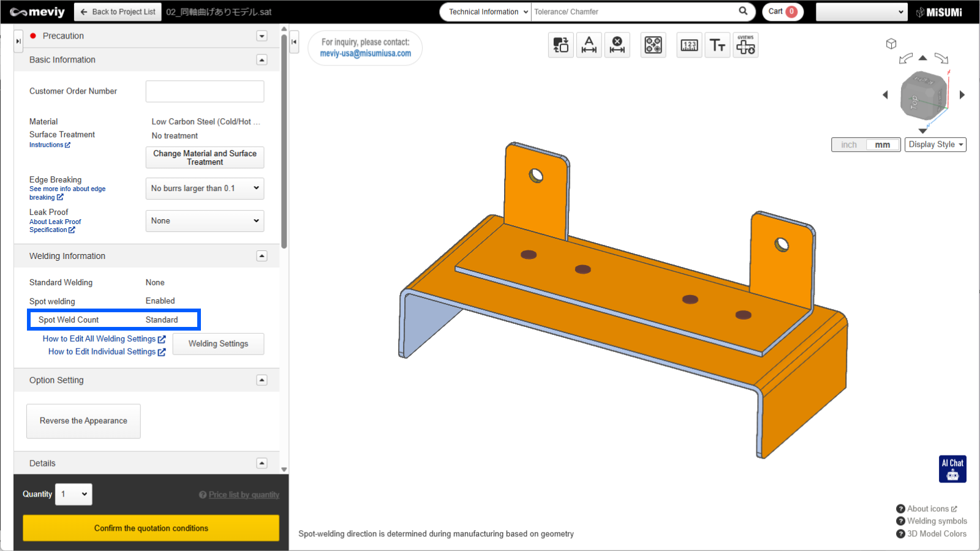The height and width of the screenshot is (551, 980).
Task: Collapse the left panel with arrow toggle
Action: click(294, 42)
